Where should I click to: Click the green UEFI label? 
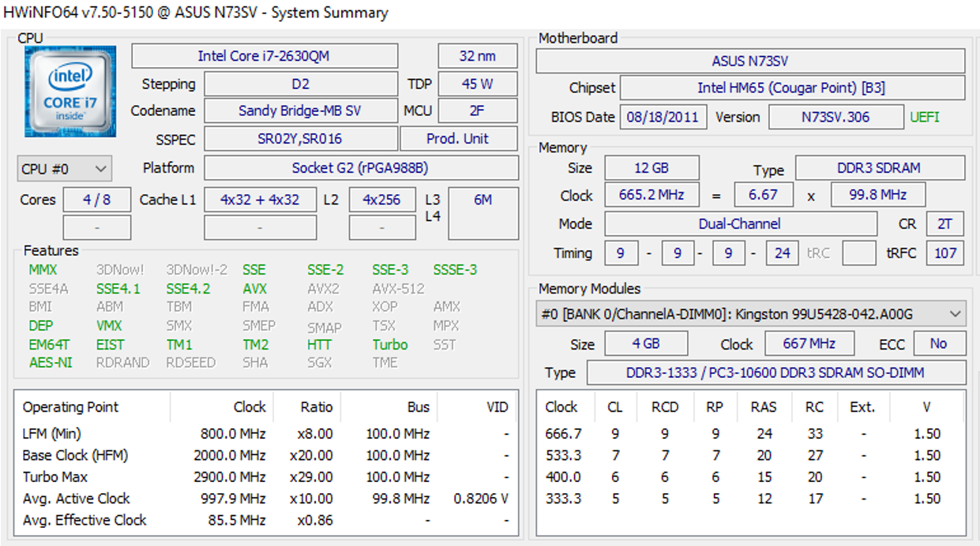coord(925,117)
